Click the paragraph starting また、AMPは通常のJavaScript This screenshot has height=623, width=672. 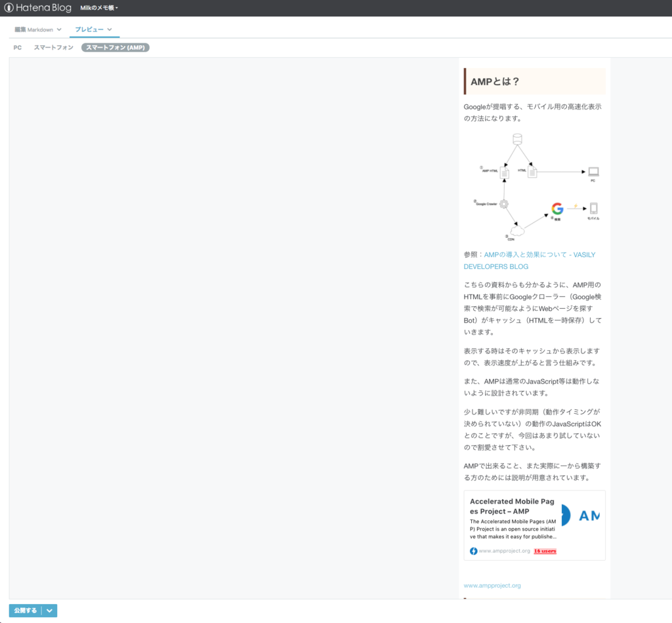point(532,387)
